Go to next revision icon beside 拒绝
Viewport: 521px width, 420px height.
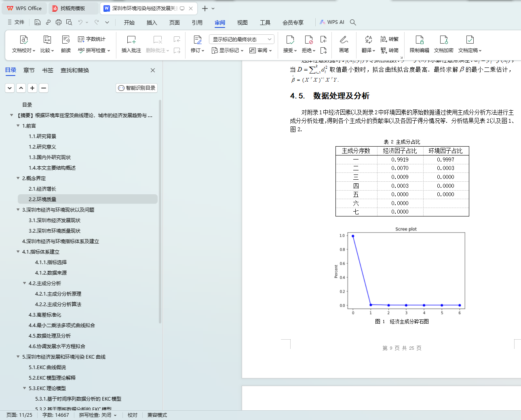pos(323,50)
